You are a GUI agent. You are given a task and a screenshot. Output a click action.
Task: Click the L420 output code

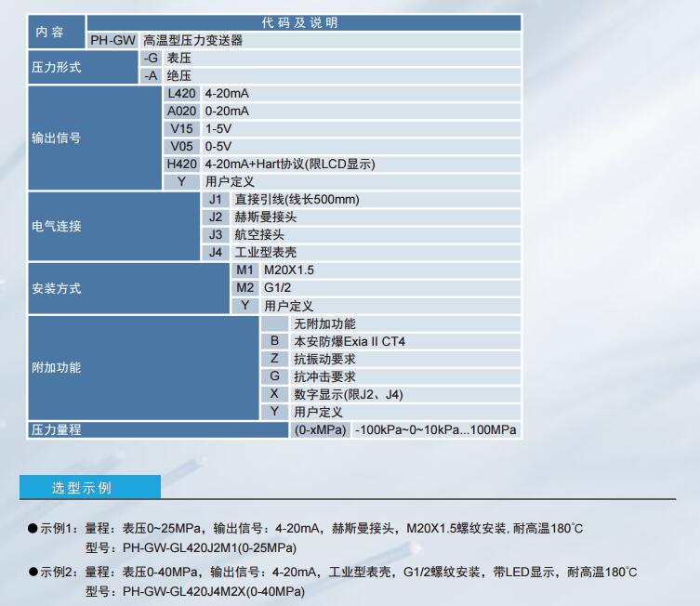tap(181, 94)
